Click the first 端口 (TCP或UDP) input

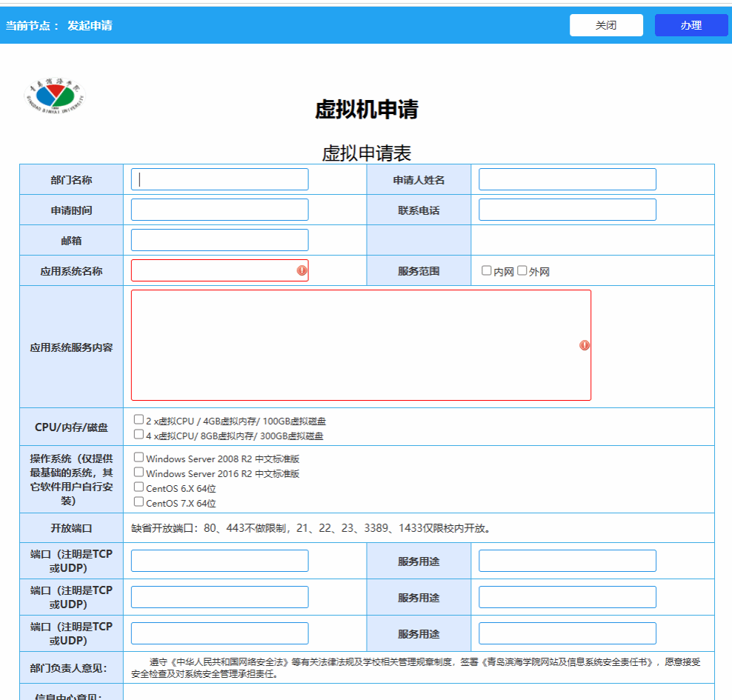point(220,561)
